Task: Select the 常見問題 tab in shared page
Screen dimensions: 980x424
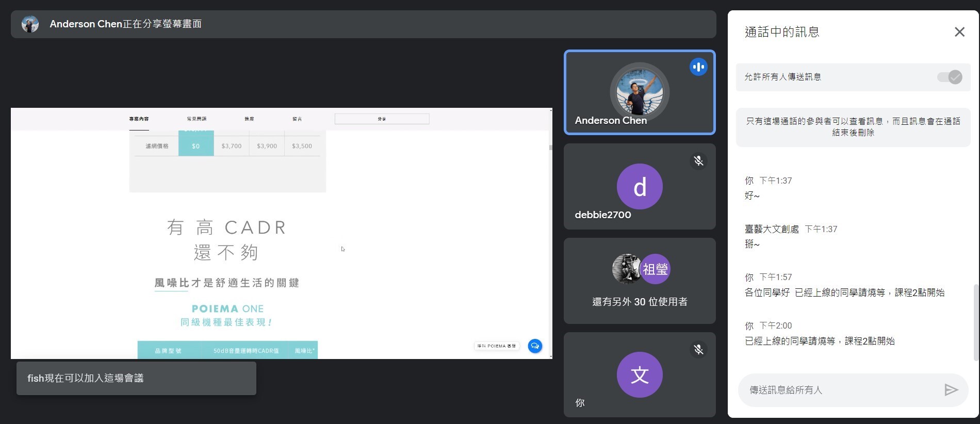Action: 197,119
